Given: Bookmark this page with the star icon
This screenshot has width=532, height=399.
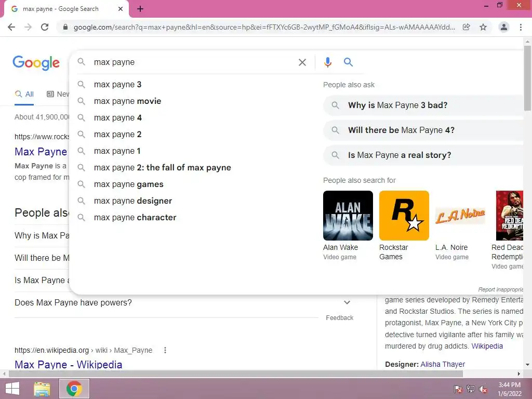Looking at the screenshot, I should 483,27.
